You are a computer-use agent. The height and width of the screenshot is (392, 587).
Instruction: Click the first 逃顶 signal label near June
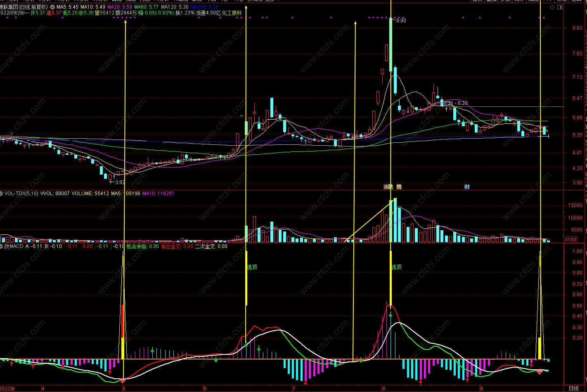point(252,267)
